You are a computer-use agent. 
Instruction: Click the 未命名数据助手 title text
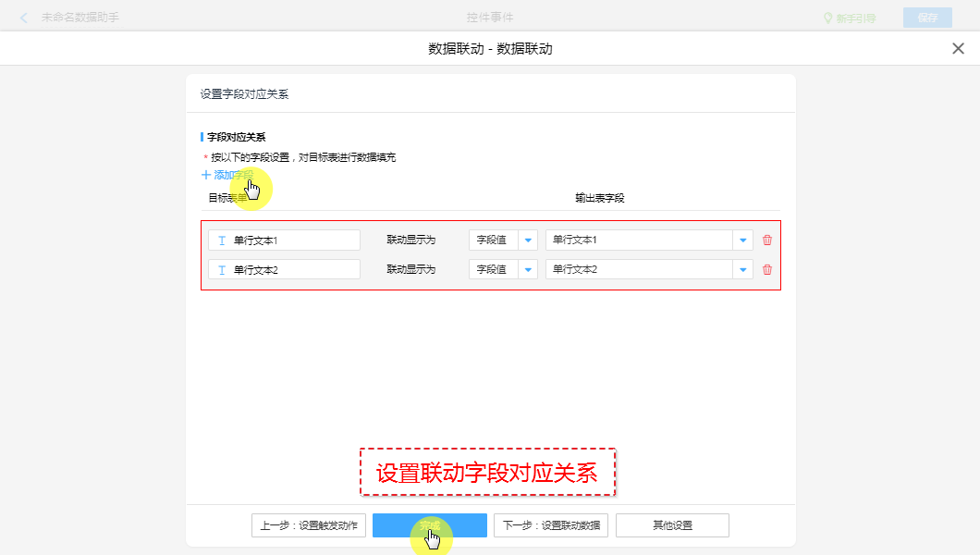[80, 18]
